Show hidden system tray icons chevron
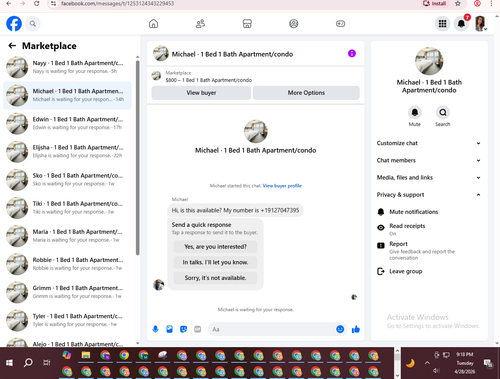500x379 pixels. point(427,363)
